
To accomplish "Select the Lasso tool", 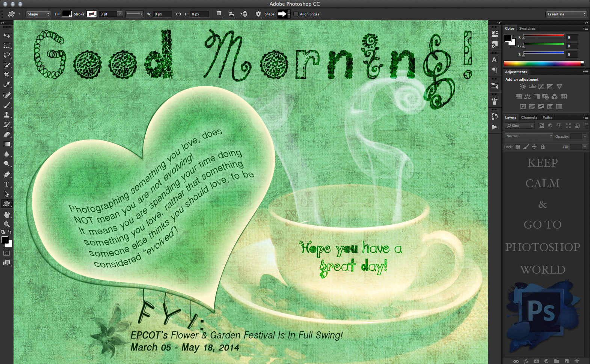I will pyautogui.click(x=7, y=55).
